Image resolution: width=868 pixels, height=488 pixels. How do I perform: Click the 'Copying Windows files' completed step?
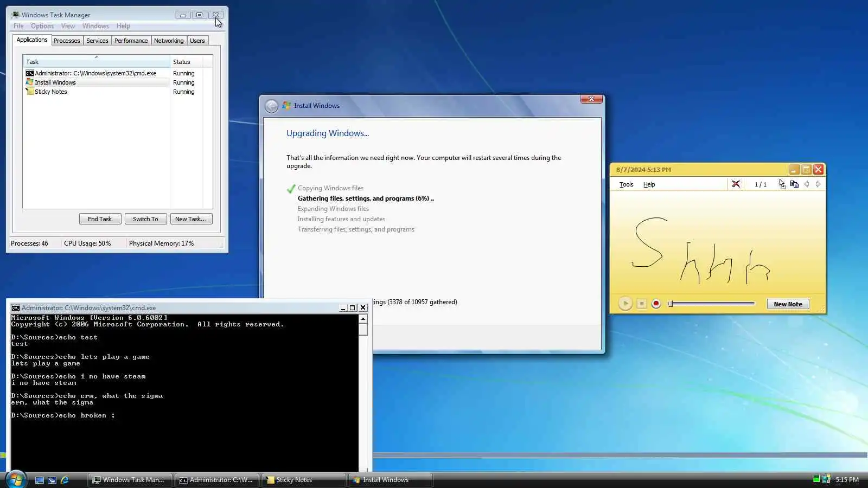tap(330, 188)
